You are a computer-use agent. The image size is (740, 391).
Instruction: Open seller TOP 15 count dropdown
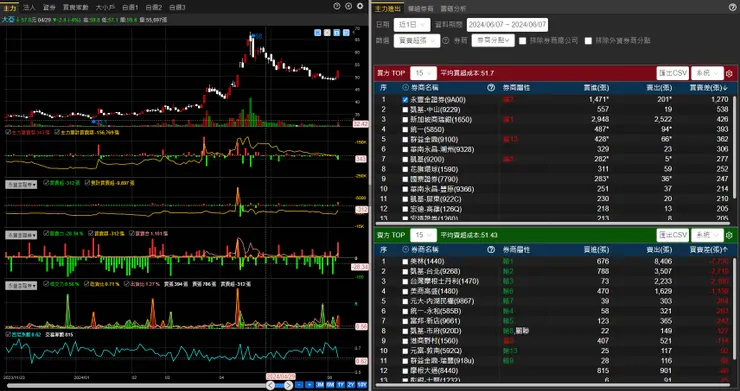(x=423, y=235)
